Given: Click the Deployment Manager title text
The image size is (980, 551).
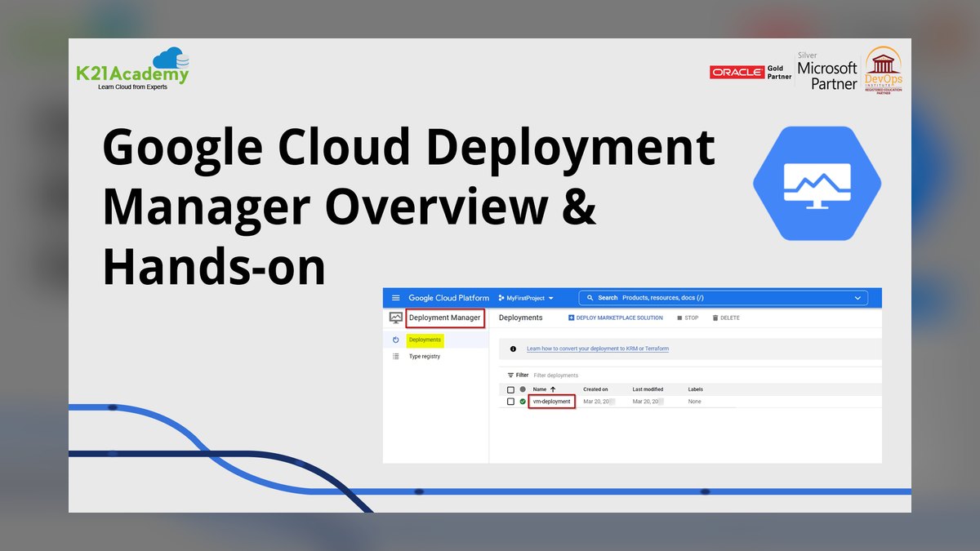Looking at the screenshot, I should (445, 318).
